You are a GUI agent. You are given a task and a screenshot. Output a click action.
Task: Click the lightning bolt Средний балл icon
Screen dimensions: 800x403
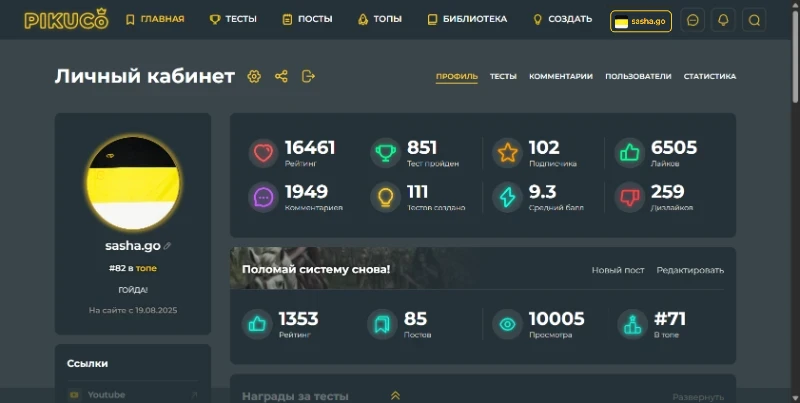click(x=507, y=197)
